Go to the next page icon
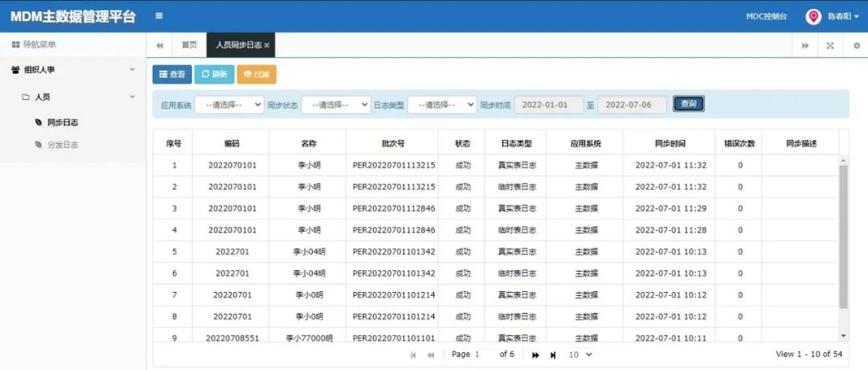This screenshot has width=868, height=370. (535, 355)
